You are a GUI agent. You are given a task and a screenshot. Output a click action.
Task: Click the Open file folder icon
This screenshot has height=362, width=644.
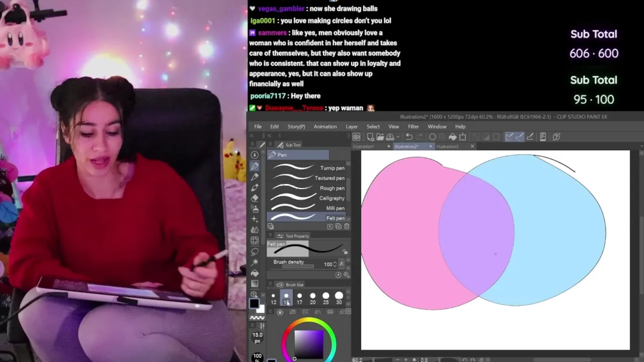[x=380, y=137]
